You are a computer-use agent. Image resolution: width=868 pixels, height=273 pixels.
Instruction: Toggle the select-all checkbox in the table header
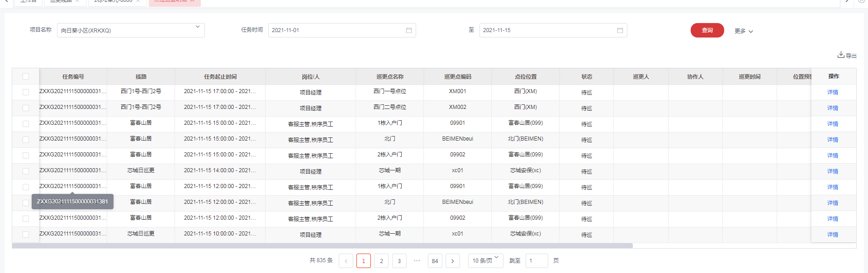(26, 76)
